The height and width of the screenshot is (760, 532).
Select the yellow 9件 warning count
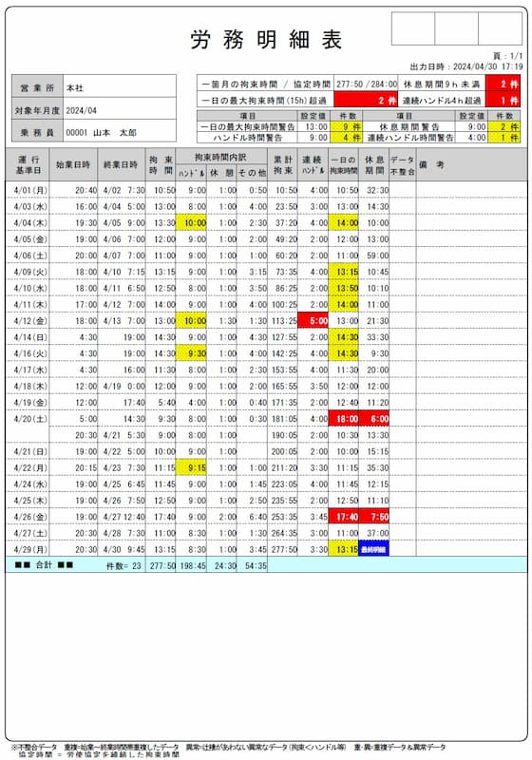coord(346,126)
